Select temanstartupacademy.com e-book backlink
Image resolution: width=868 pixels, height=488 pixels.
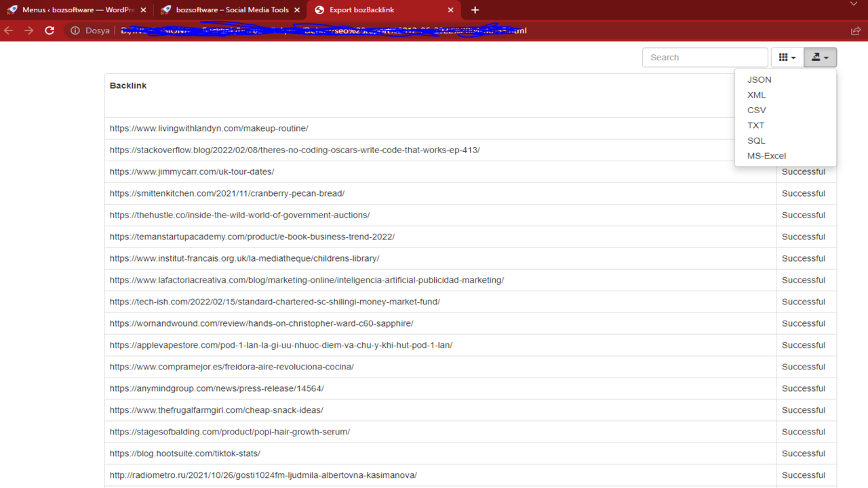click(x=252, y=237)
